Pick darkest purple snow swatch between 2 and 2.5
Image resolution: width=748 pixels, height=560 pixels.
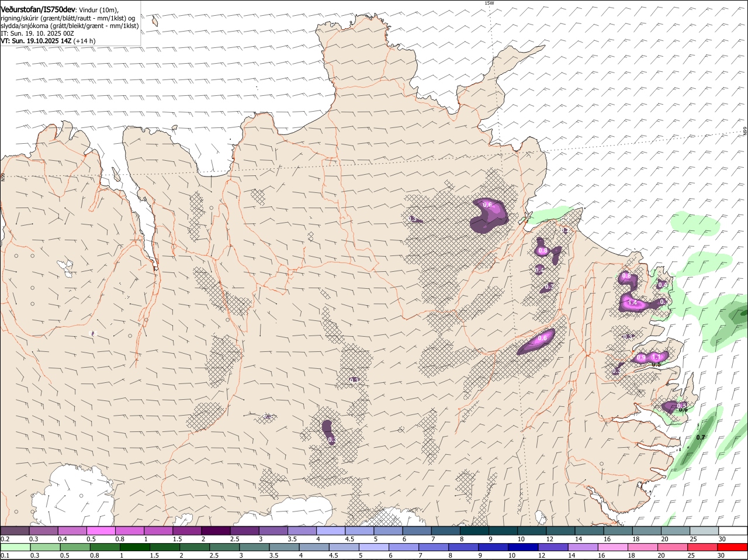(x=216, y=531)
